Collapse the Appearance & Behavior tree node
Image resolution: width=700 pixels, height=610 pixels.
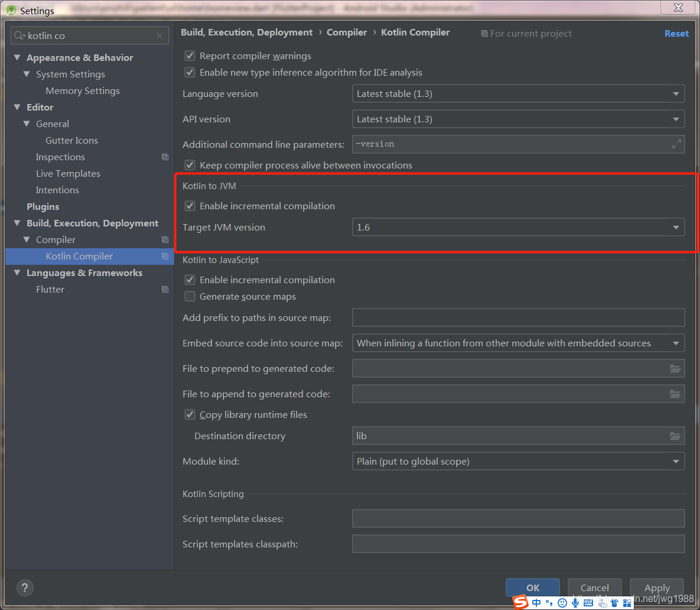coord(17,57)
